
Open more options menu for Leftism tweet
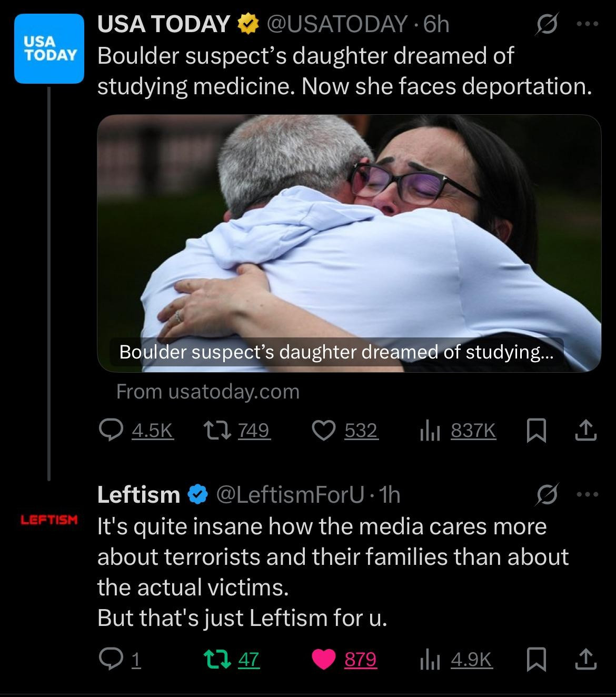(x=588, y=495)
